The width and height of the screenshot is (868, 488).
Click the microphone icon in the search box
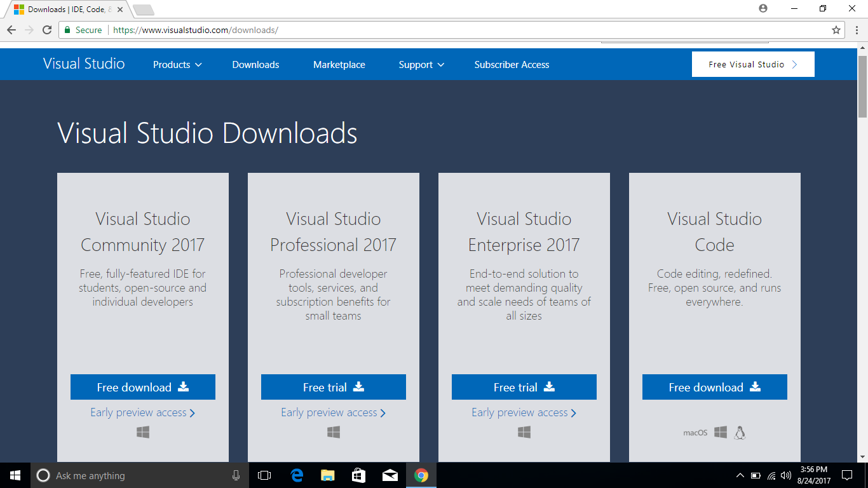[x=236, y=475]
